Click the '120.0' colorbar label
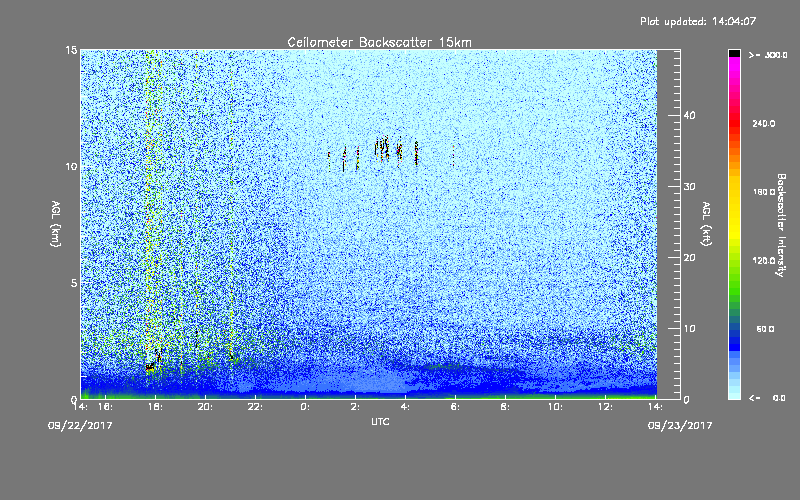 [x=764, y=261]
